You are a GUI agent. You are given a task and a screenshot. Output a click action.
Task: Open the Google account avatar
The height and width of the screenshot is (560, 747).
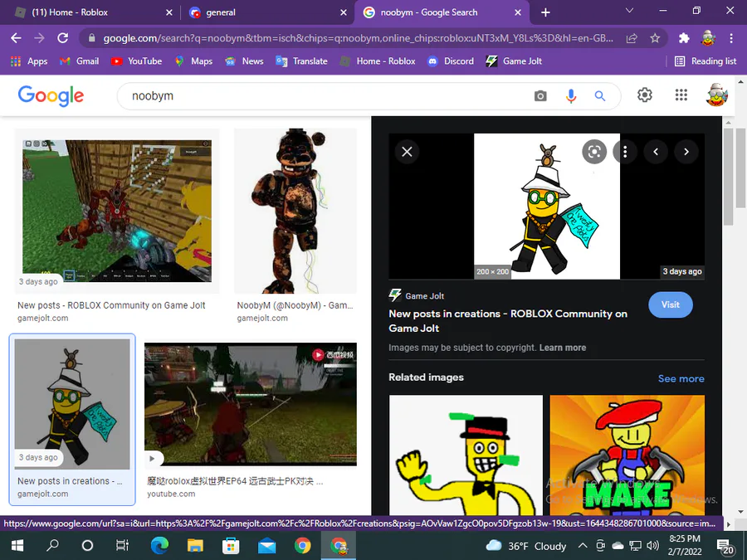716,95
